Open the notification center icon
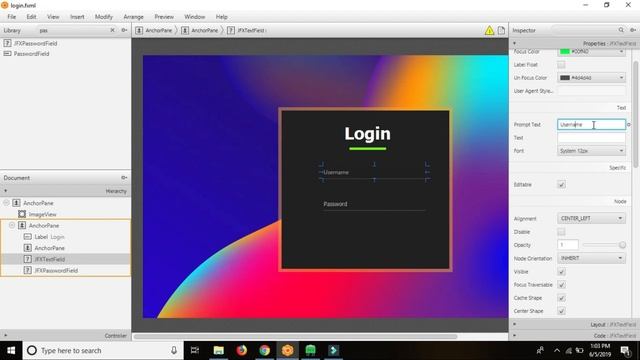Viewport: 640px width, 360px height. 625,351
